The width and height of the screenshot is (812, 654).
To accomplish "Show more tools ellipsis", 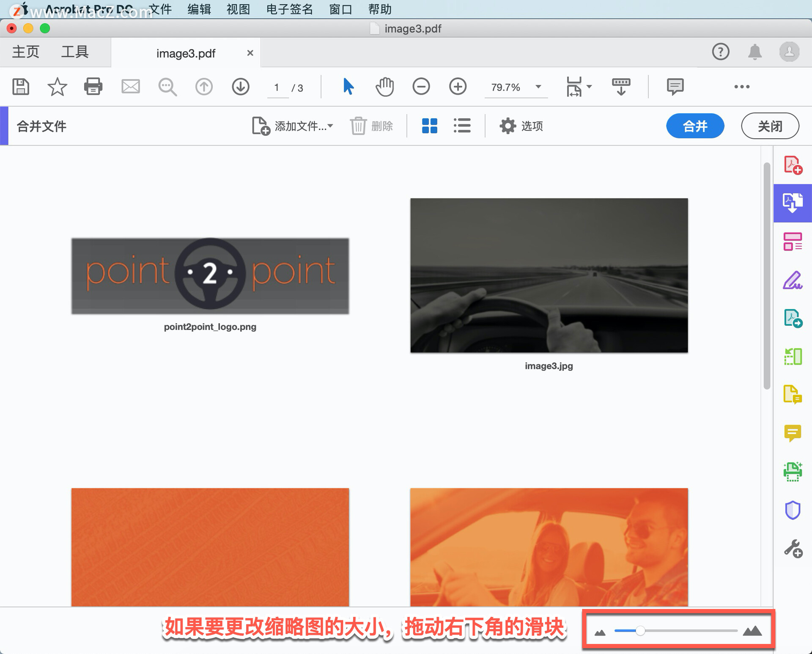I will point(742,87).
